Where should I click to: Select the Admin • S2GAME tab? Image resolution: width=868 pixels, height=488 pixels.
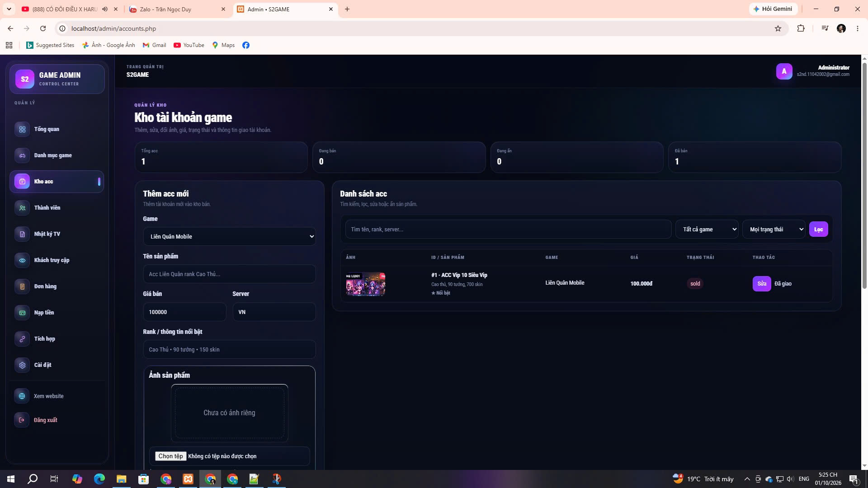coord(285,9)
